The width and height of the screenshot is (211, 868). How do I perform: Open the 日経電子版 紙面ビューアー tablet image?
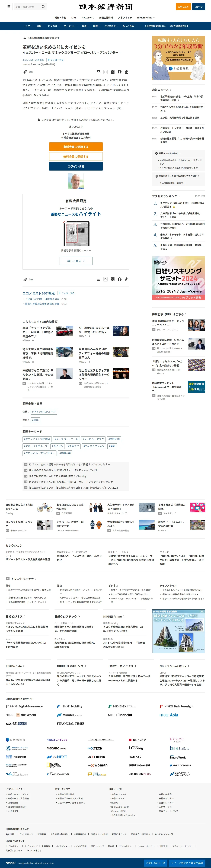tap(76, 233)
